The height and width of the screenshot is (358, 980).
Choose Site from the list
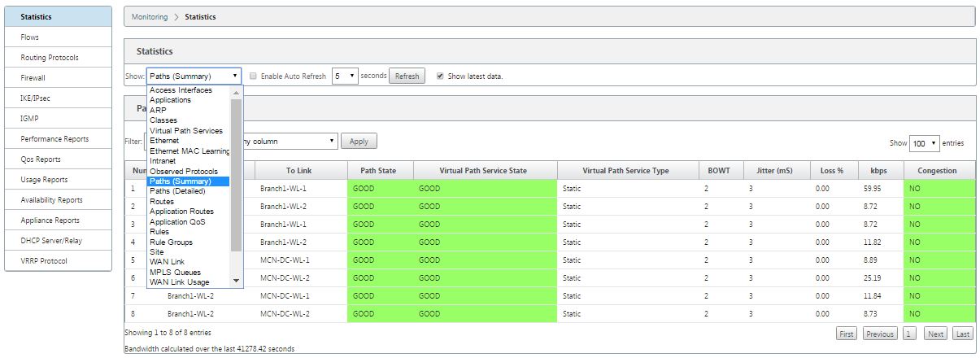point(189,252)
